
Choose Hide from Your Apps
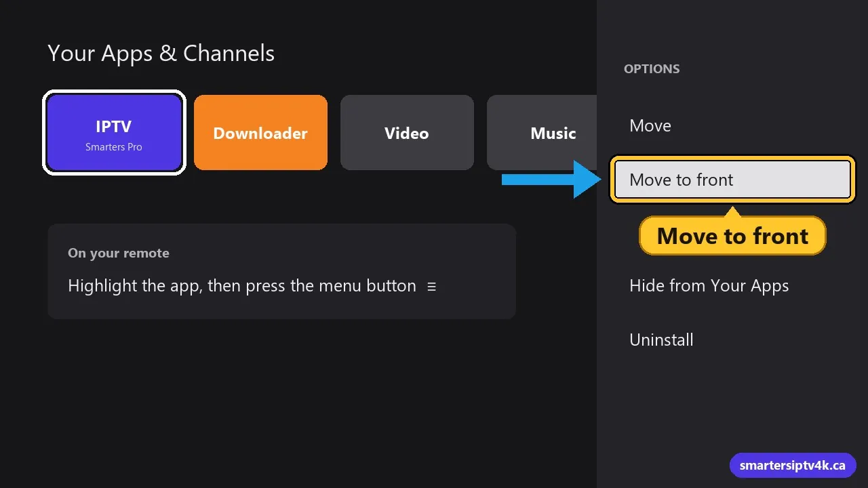coord(709,285)
